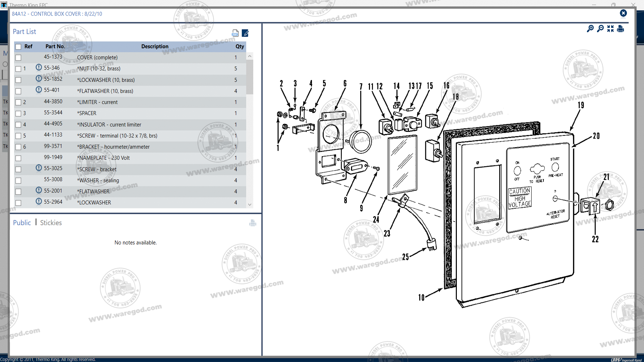644x362 pixels.
Task: Click the Part No. column header
Action: (55, 47)
